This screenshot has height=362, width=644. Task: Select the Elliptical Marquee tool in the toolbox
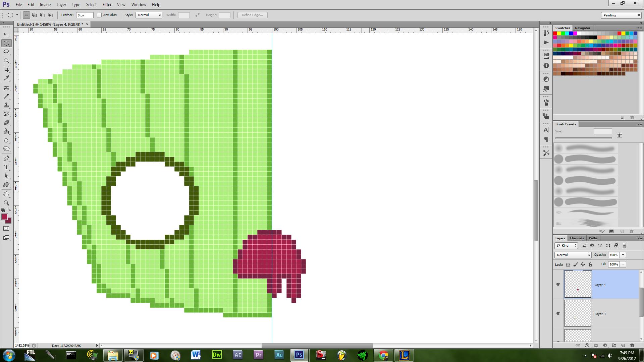(x=6, y=43)
